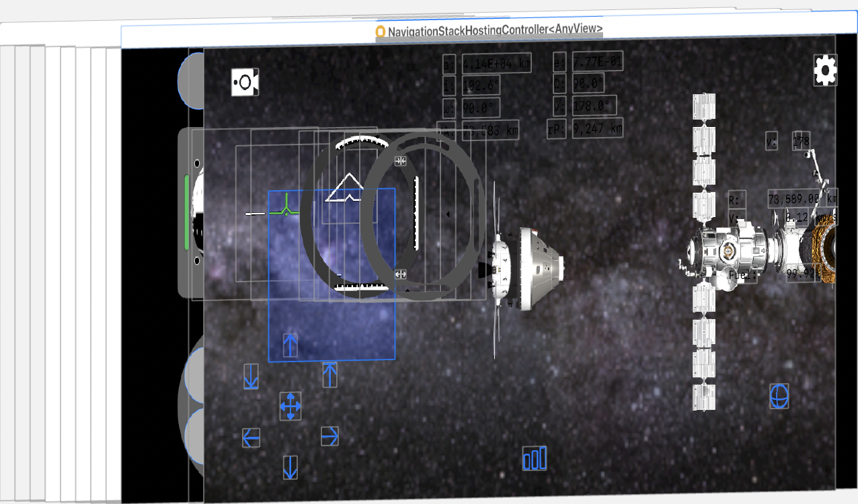Click the camera icon in the top-left
858x504 pixels.
(245, 82)
